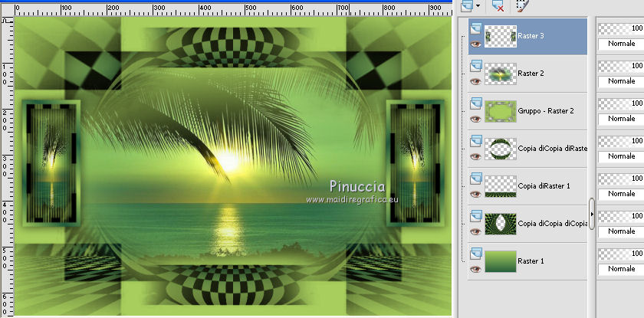Adjust opacity slider of Gruppo - Raster 2
Screen dimensions: 644x318
coord(621,103)
